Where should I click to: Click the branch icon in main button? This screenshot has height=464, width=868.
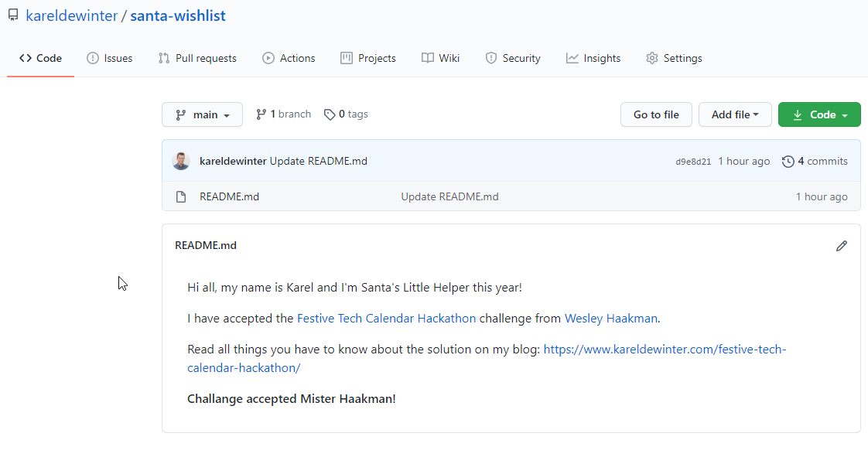181,115
